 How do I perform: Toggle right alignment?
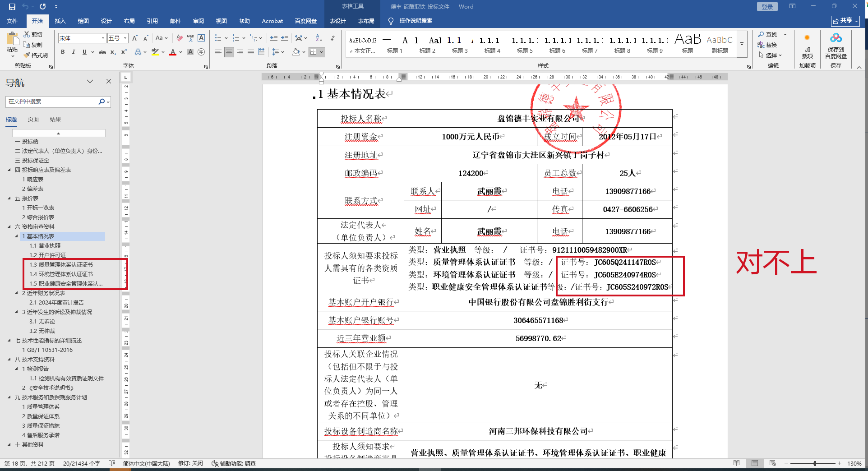240,52
